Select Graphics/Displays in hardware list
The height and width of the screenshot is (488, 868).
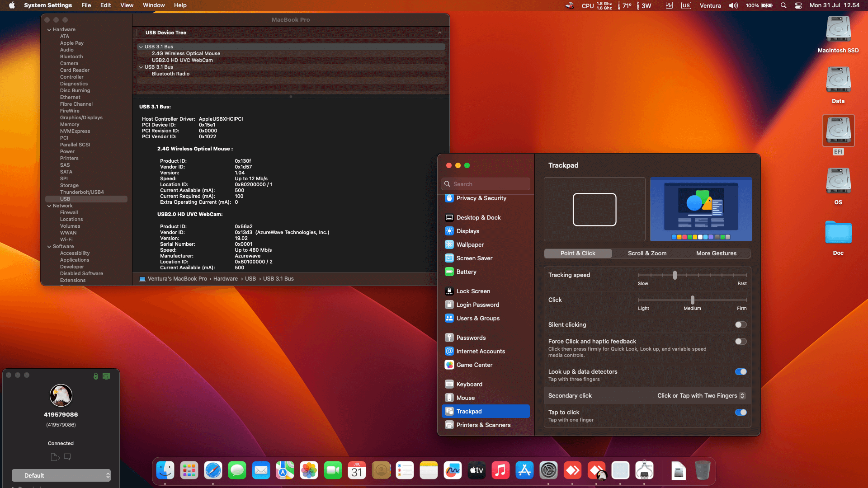click(81, 117)
